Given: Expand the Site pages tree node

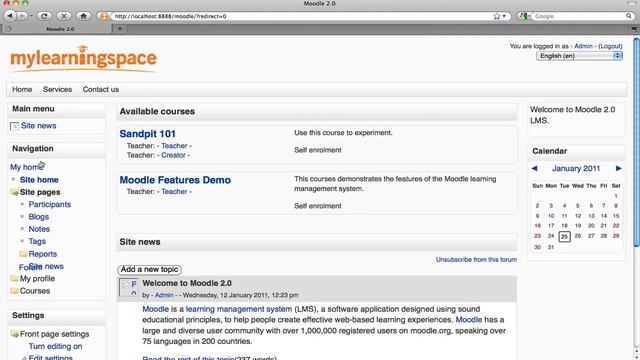Looking at the screenshot, I should 15,192.
